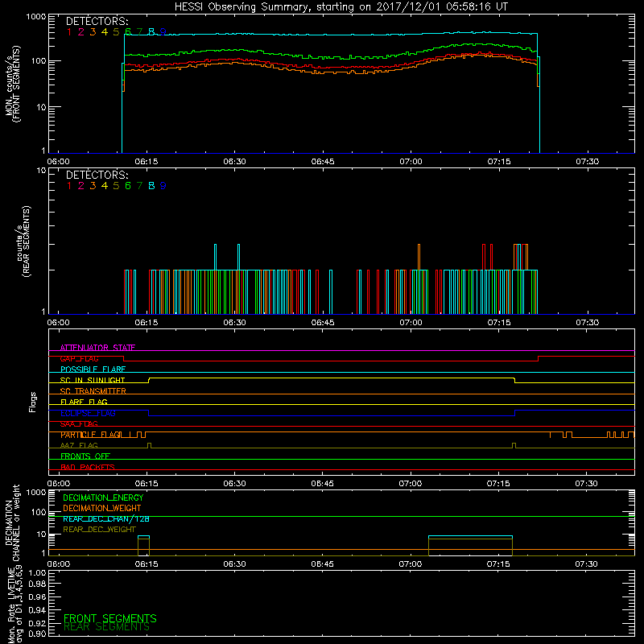
Task: Select green detector 6 in rear segments legend
Action: coord(128,186)
